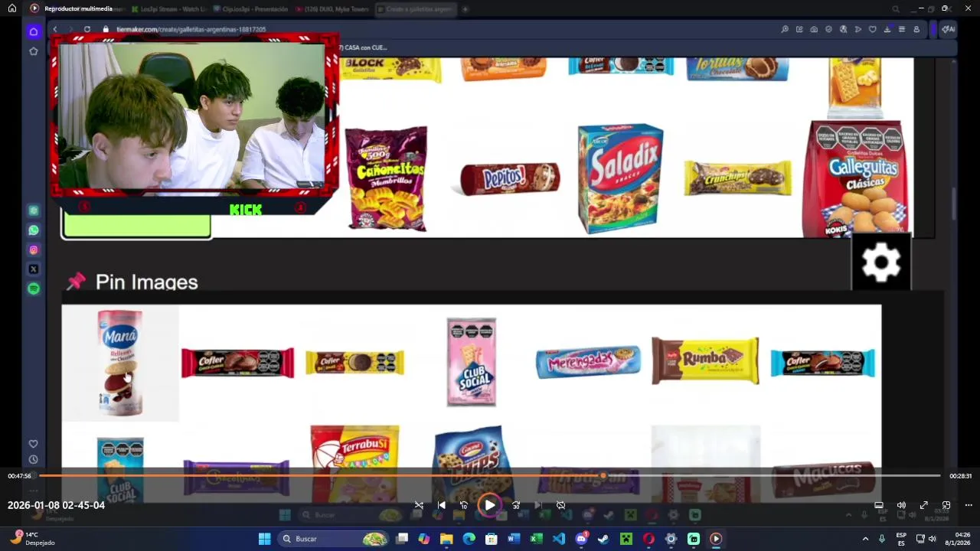Select the Saladix box image
Screen dimensions: 980x551
pos(620,178)
